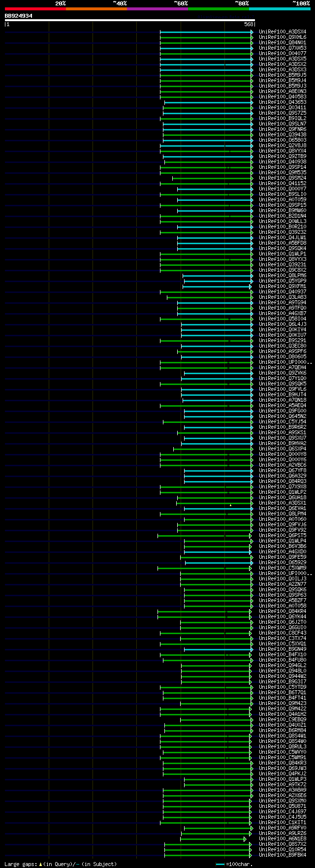
Task: Select the BB924934 query name label
Action: click(x=19, y=16)
